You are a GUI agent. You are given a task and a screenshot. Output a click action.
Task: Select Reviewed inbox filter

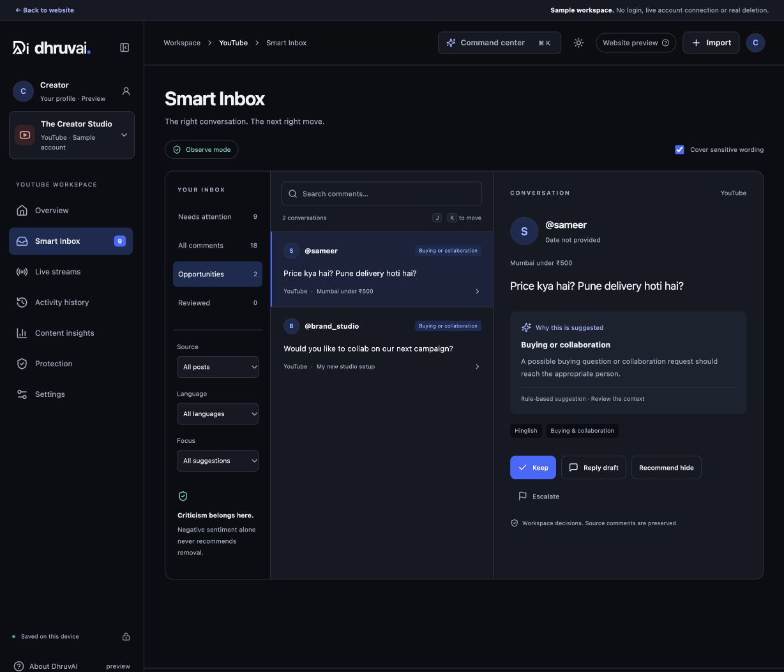pyautogui.click(x=218, y=303)
